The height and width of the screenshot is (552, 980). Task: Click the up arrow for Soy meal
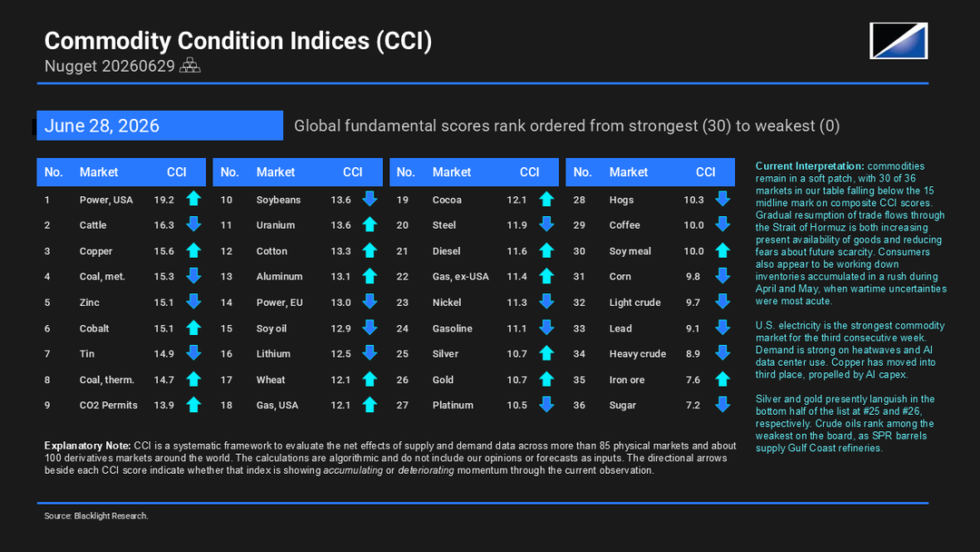coord(723,250)
